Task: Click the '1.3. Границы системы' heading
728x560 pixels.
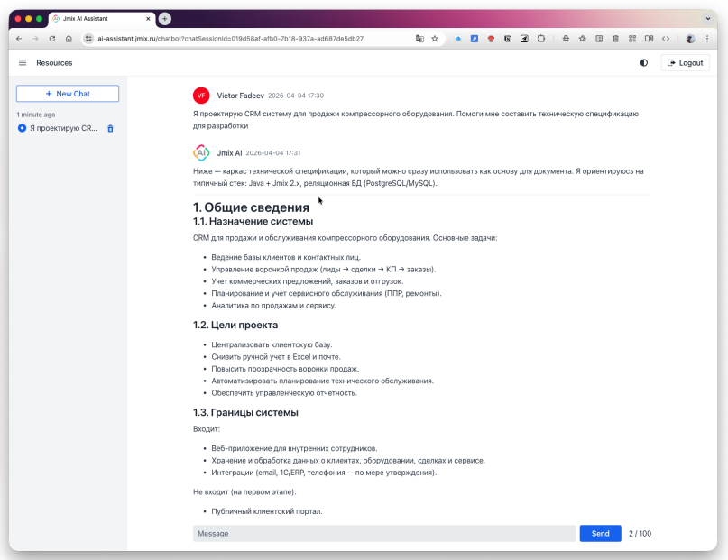Action: click(245, 412)
